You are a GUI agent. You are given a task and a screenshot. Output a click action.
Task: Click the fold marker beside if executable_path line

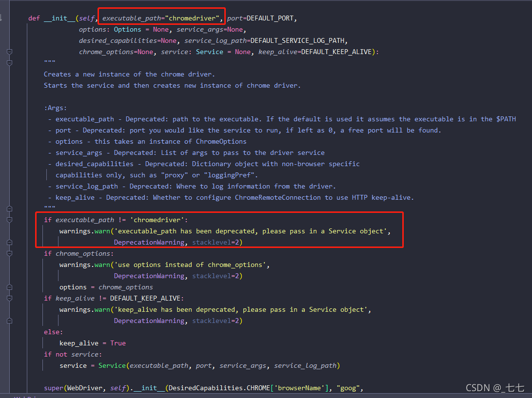coord(9,220)
